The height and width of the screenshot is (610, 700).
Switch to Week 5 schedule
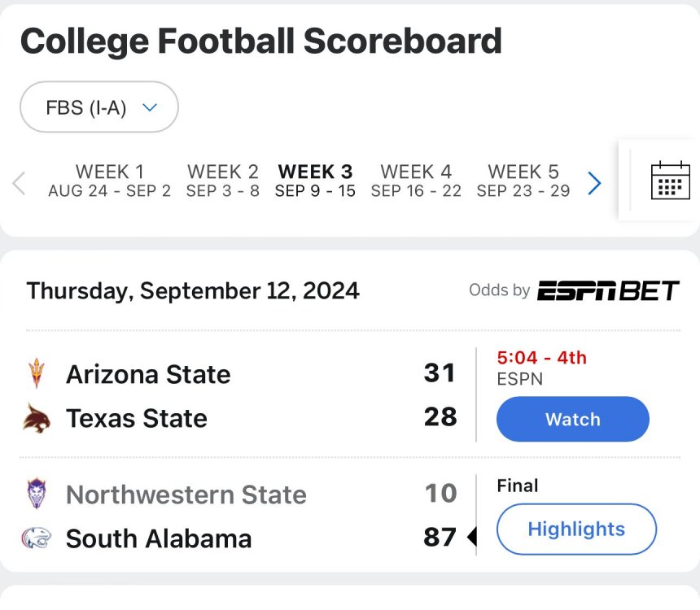click(523, 181)
